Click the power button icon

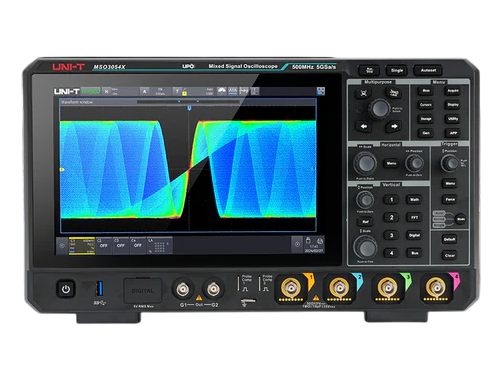[x=66, y=289]
